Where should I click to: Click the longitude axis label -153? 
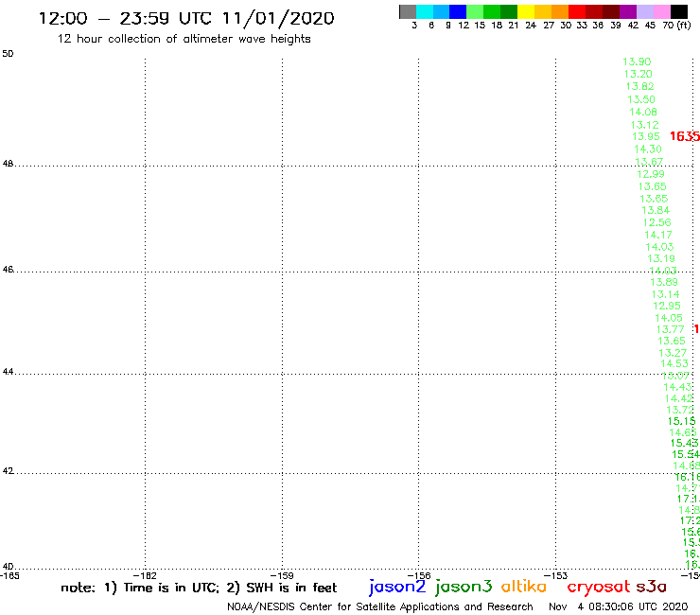pyautogui.click(x=556, y=575)
